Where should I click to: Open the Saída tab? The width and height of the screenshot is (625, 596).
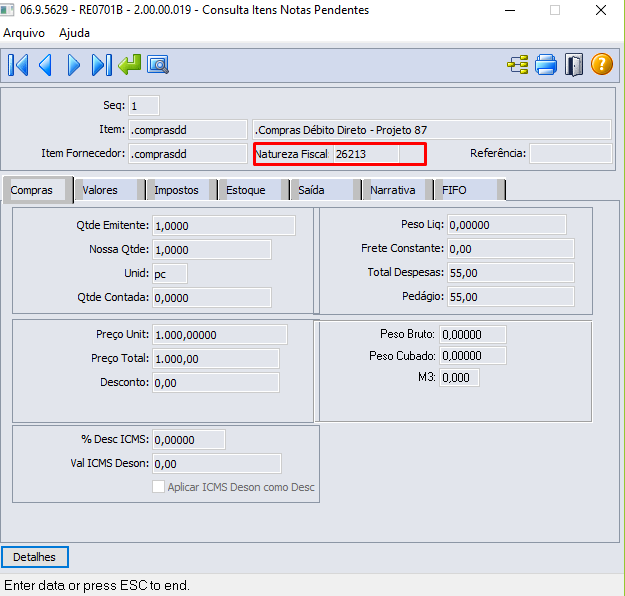click(x=326, y=190)
